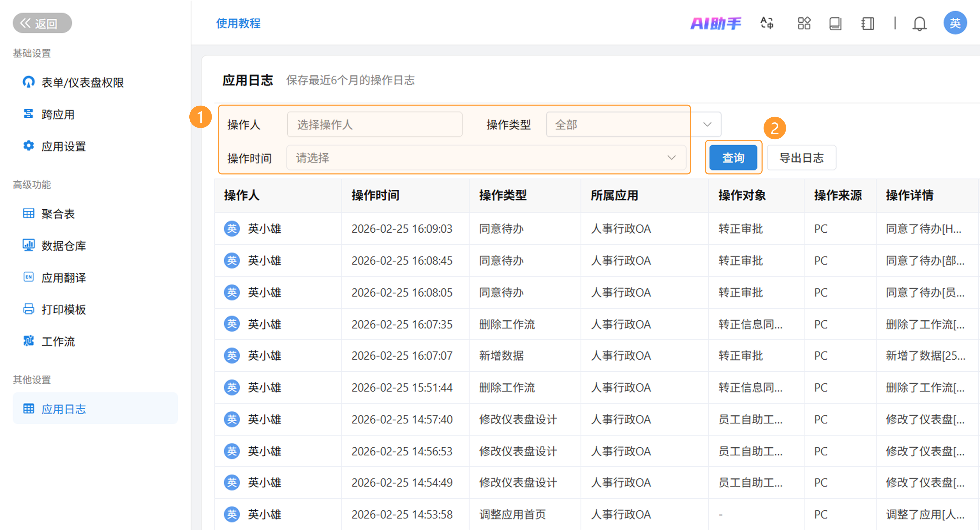Open 聚合表 from the sidebar
Image resolution: width=980 pixels, height=530 pixels.
coord(58,214)
